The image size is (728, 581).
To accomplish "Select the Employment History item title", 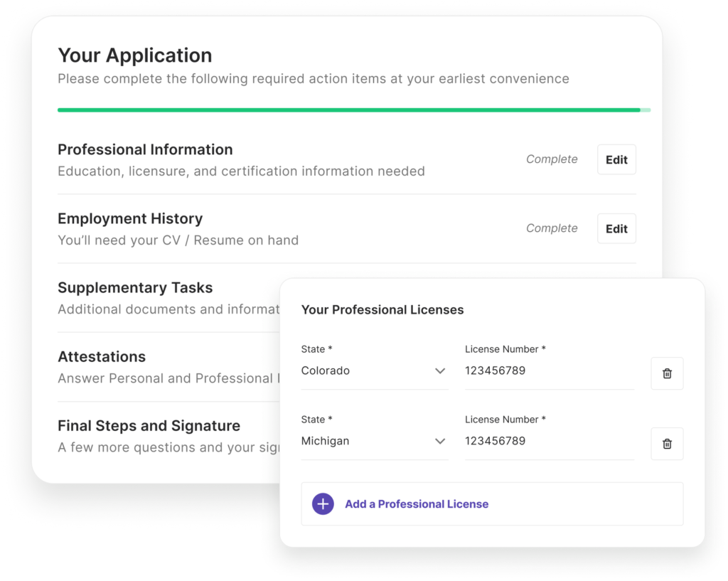I will [130, 219].
